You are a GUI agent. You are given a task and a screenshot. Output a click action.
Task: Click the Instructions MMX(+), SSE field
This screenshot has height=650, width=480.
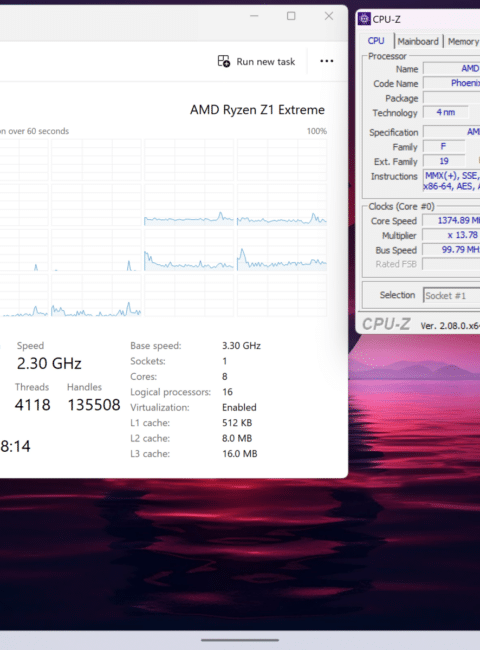[x=451, y=181]
